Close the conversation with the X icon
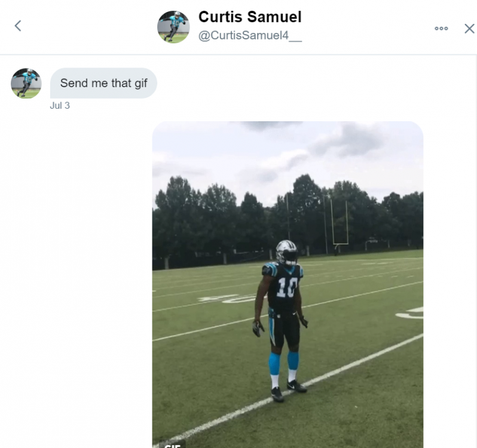Image resolution: width=477 pixels, height=448 pixels. pyautogui.click(x=469, y=29)
